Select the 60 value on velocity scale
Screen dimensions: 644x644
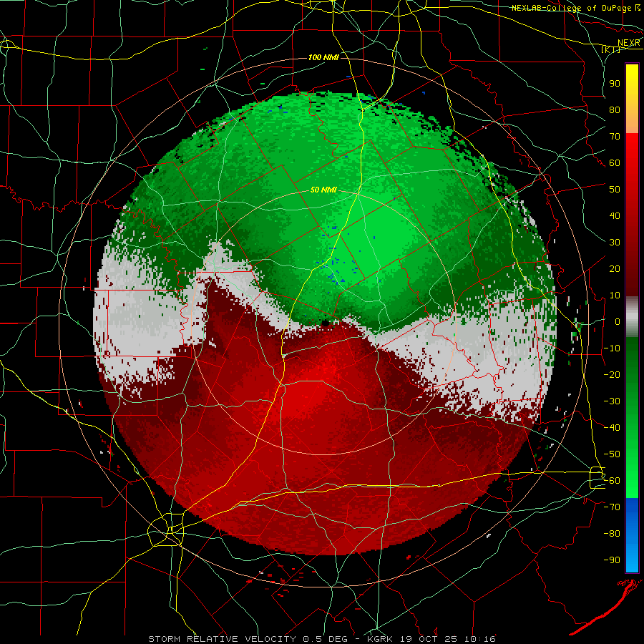[615, 162]
